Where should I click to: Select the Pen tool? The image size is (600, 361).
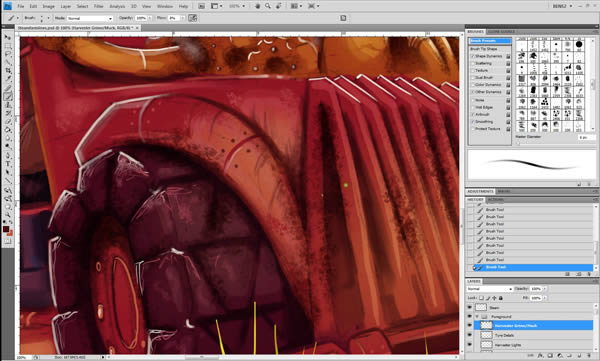[x=8, y=155]
